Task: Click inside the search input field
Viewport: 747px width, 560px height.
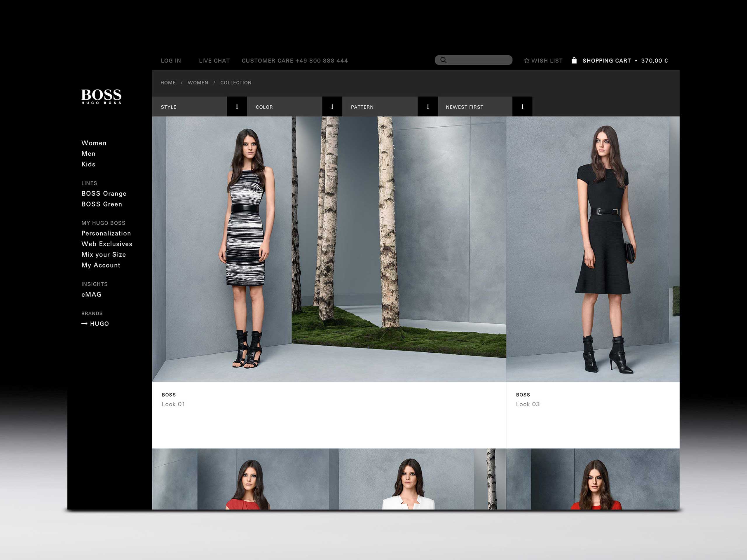Action: point(474,60)
